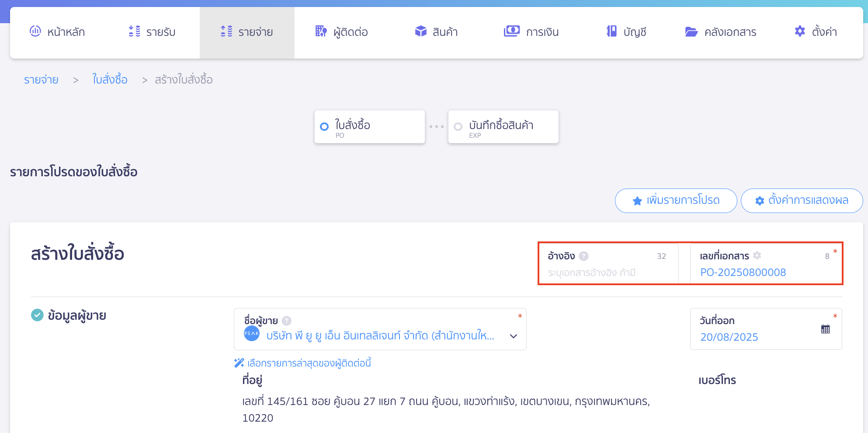Screen dimensions: 868x433
Task: Open the ผู้ติดต่อ contacts icon
Action: (x=320, y=31)
